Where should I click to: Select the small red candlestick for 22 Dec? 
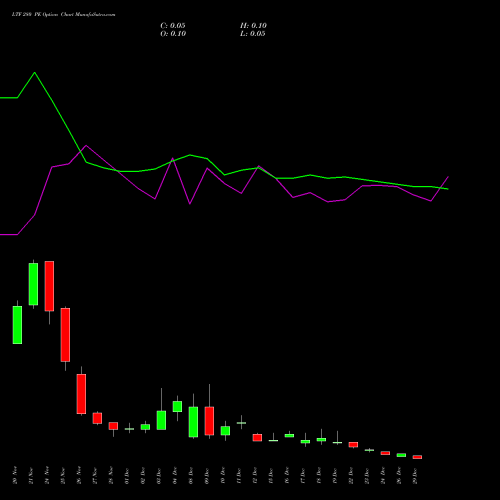click(x=353, y=445)
